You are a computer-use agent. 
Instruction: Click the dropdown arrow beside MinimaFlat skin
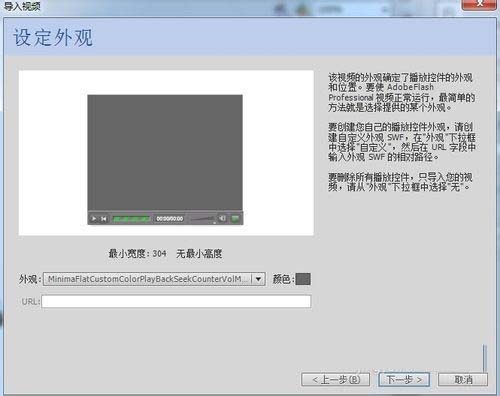pos(258,279)
